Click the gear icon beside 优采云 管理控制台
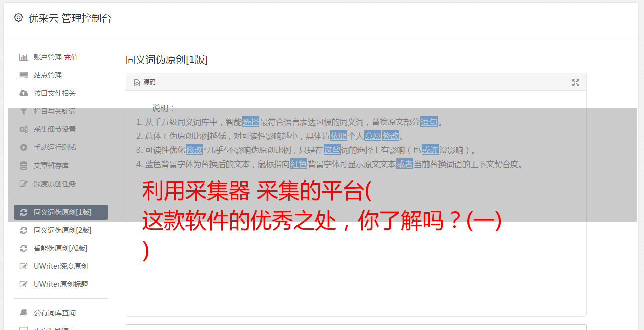 [18, 18]
